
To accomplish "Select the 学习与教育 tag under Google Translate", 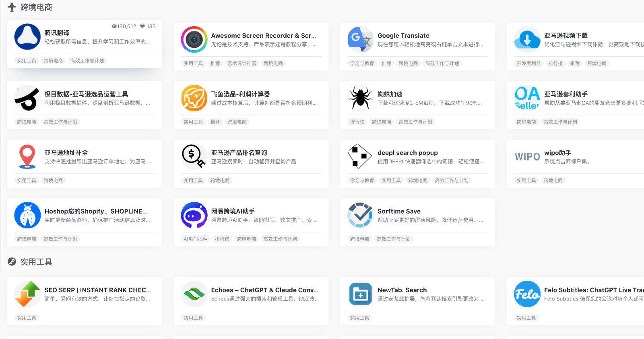I will tap(362, 64).
